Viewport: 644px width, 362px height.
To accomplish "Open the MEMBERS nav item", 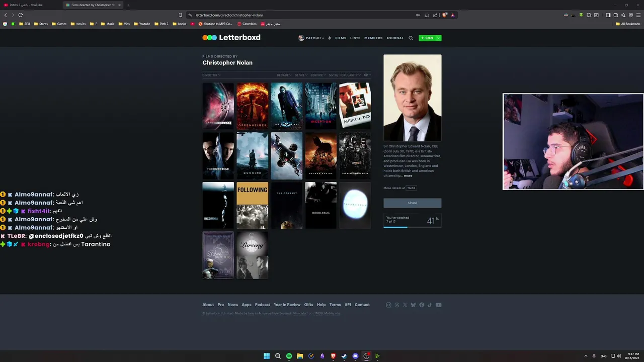I will 373,38.
